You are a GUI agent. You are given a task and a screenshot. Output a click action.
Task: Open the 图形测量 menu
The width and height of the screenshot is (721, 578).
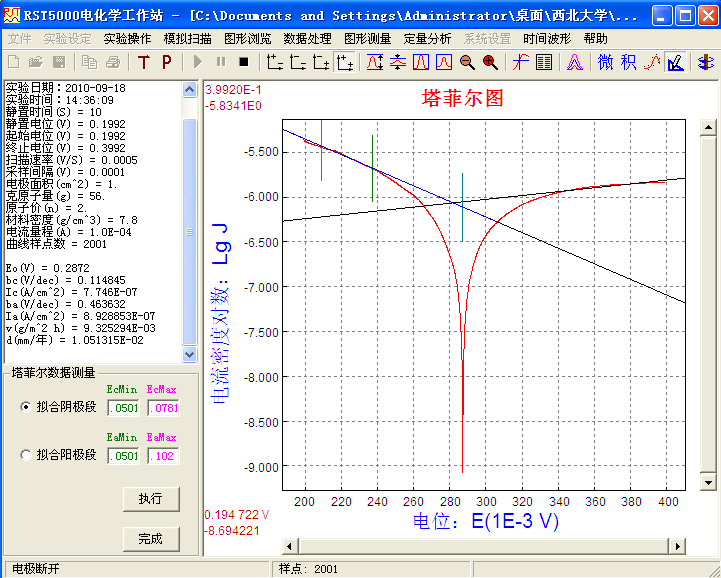pos(367,38)
